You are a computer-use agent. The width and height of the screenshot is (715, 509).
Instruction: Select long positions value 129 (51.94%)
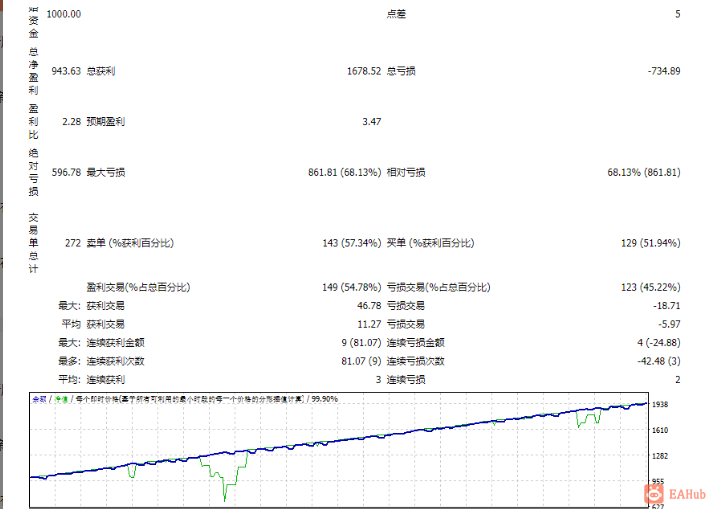pos(651,243)
